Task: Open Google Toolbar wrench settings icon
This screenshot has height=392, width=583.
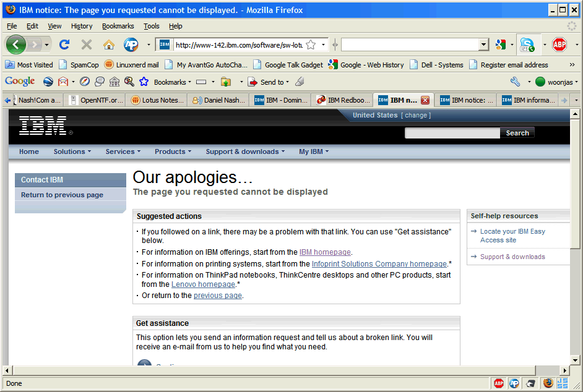Action: pos(515,82)
